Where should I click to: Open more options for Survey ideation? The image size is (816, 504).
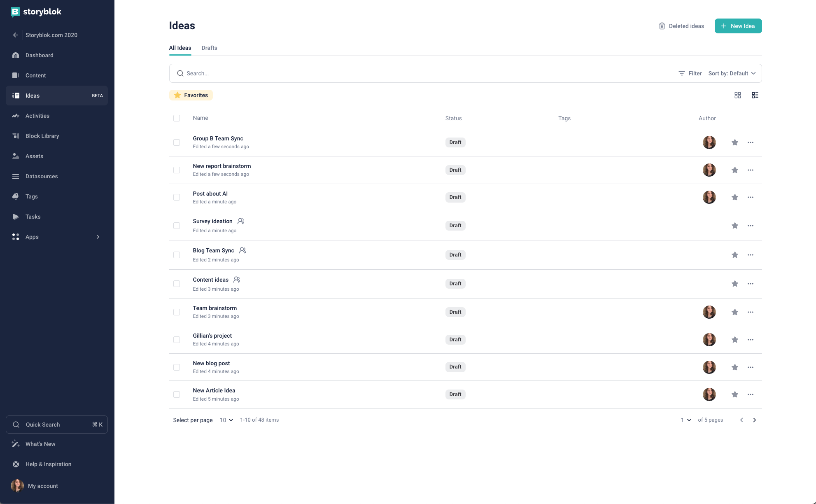[751, 226]
